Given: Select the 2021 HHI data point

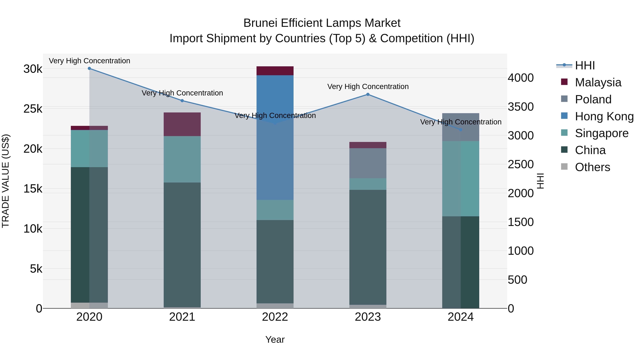Looking at the screenshot, I should pyautogui.click(x=182, y=101).
